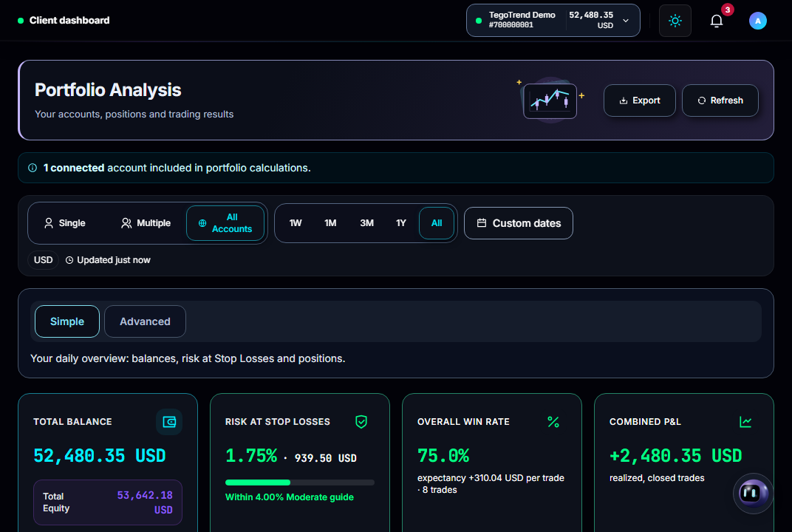Expand the TegoTrend Demo account selector

553,21
